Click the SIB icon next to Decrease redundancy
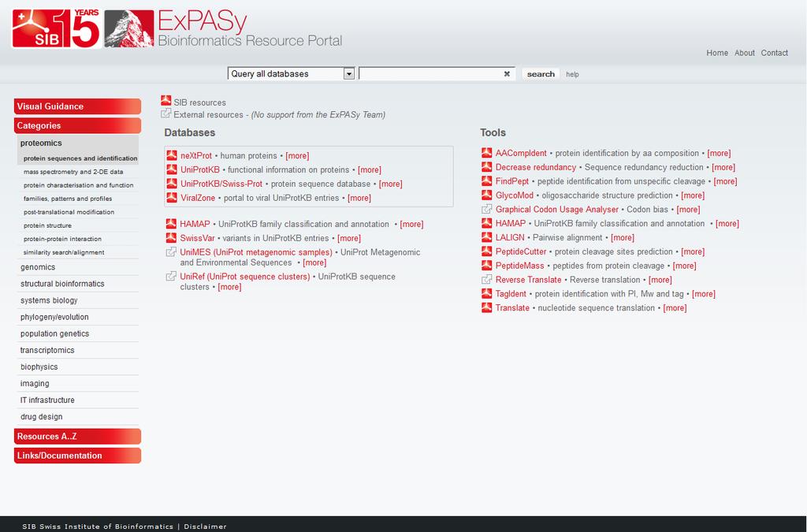 [x=486, y=167]
